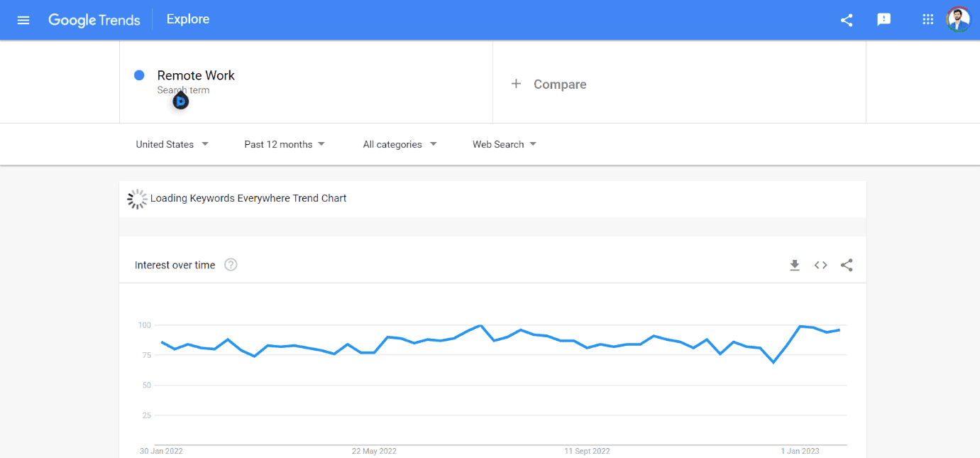Click the Explore header item
This screenshot has height=458, width=980.
[x=188, y=19]
